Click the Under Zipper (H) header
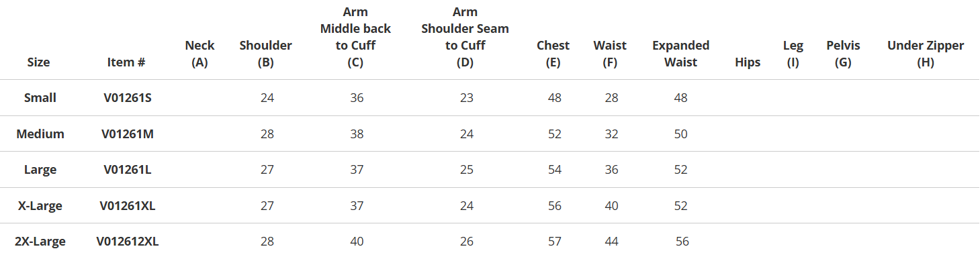 coord(926,54)
